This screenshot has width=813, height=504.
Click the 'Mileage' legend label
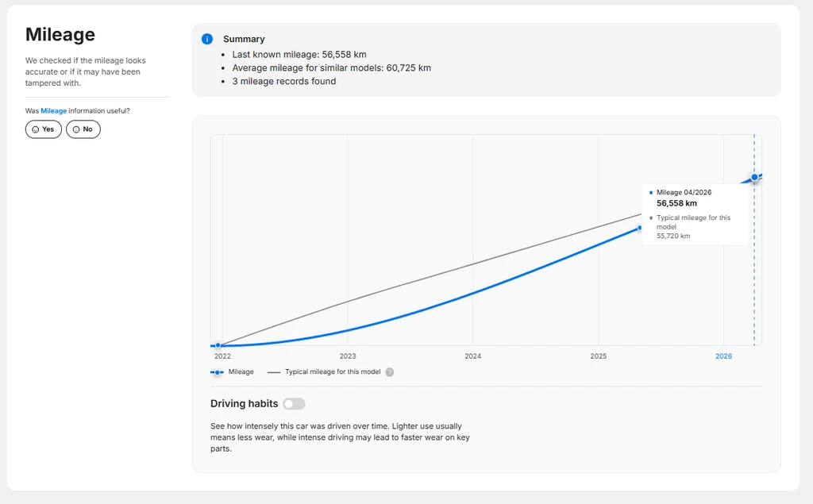[241, 371]
